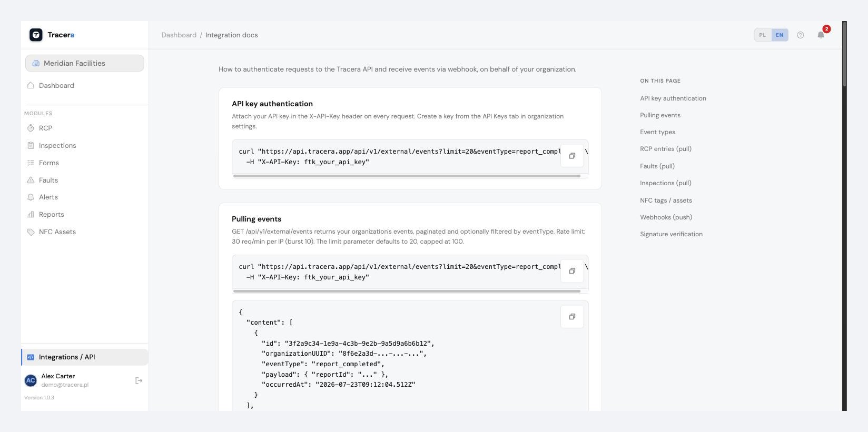Screen dimensions: 868x432
Task: Click the Alerts bell icon in sidebar
Action: [31, 197]
